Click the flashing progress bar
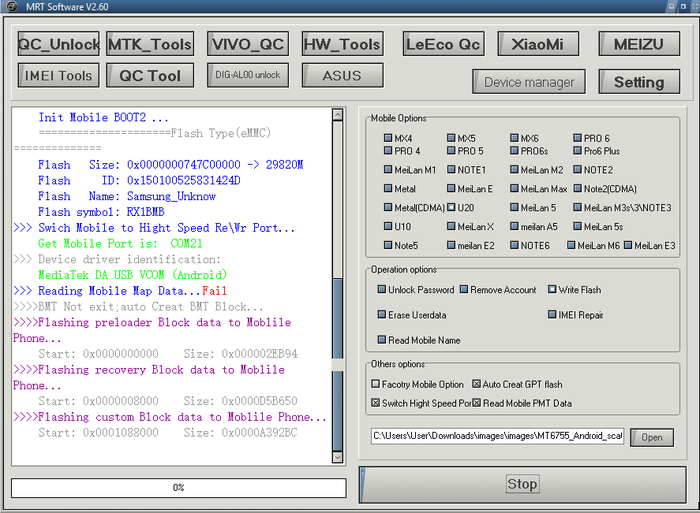 (179, 487)
